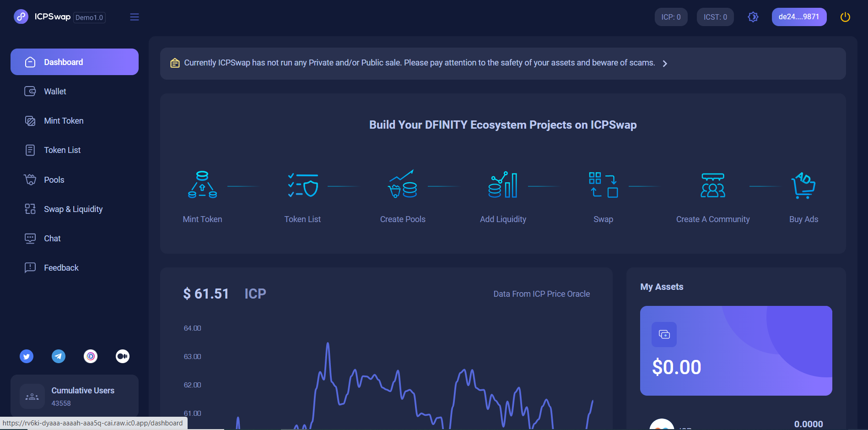
Task: Open the Twitter social link icon
Action: [27, 356]
